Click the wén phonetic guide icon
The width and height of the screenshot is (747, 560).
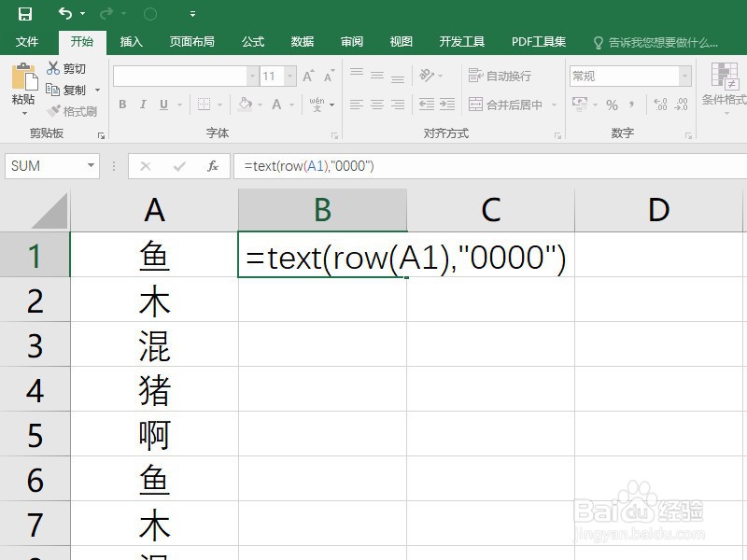tap(317, 105)
